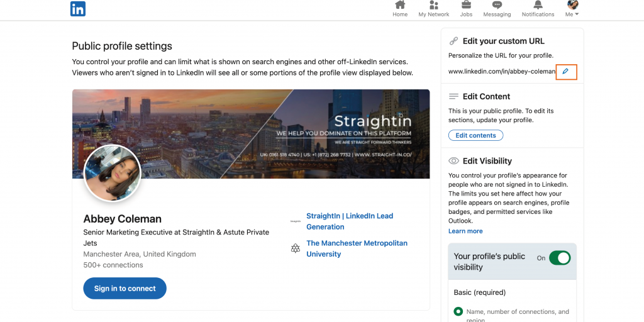Click the Senior Marketing Executive headline text
644x322 pixels.
[x=176, y=238]
